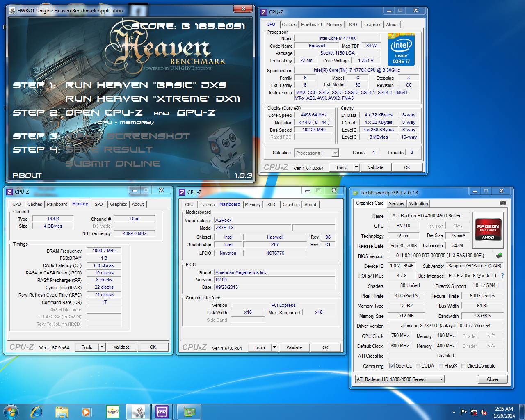Toggle the PhysX checkbox
525x420 pixels.
click(x=441, y=366)
